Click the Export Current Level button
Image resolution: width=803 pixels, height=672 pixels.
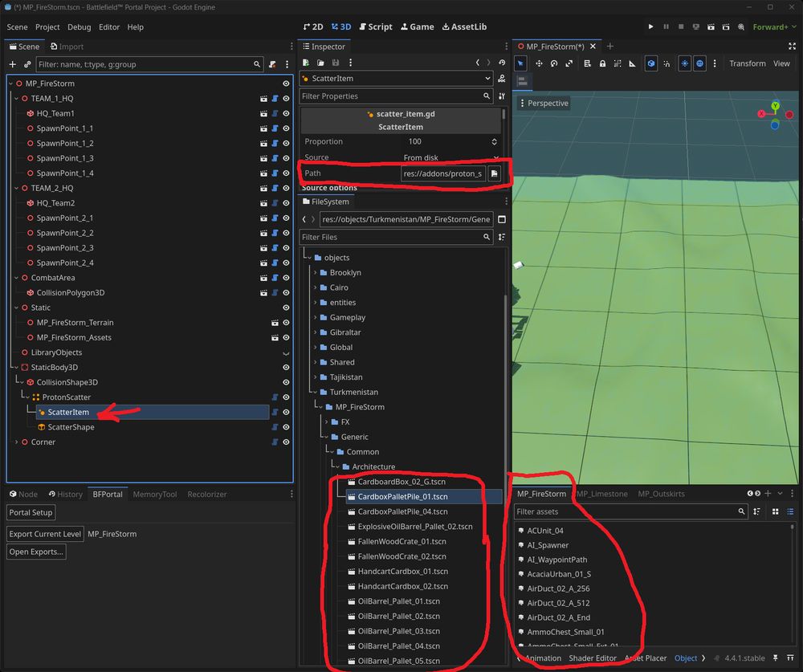click(45, 534)
